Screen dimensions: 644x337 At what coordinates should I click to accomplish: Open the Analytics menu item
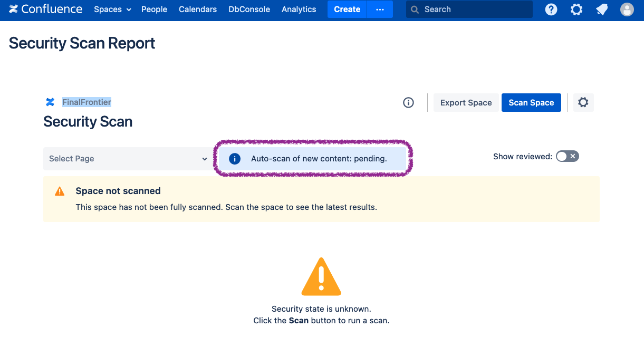299,9
